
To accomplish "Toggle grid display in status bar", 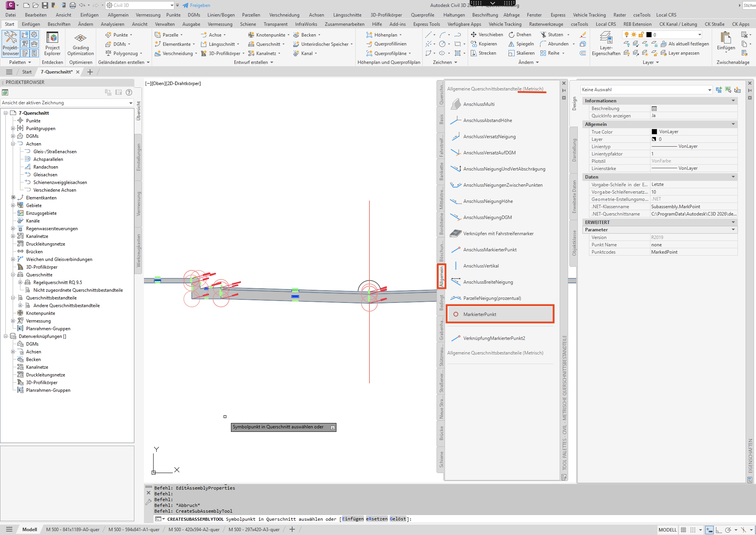I will point(684,530).
